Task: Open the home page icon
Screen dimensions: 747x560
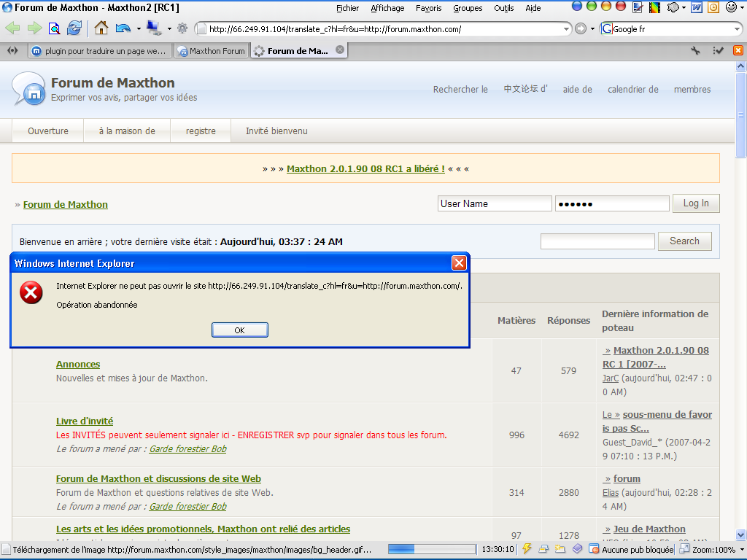Action: point(101,28)
